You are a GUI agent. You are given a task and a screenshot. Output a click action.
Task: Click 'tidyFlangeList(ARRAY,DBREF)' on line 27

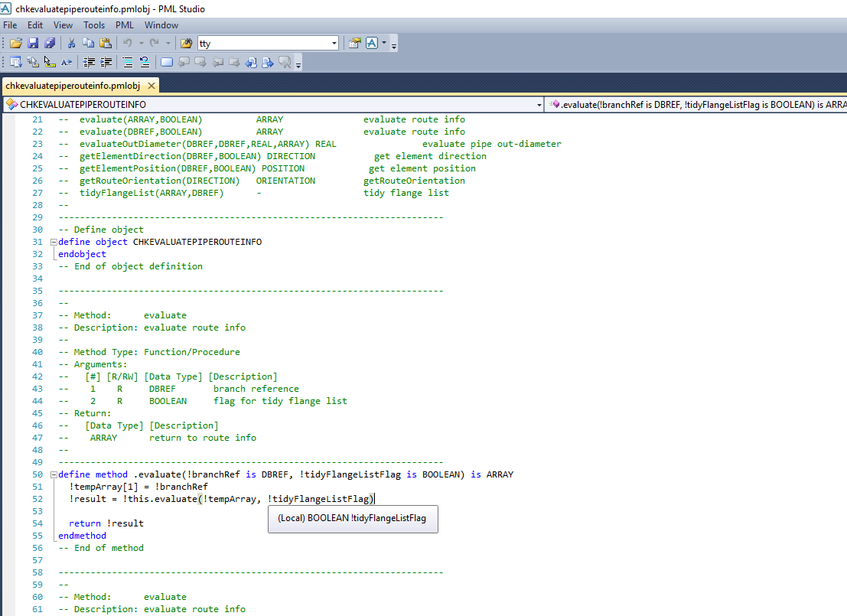coord(151,193)
